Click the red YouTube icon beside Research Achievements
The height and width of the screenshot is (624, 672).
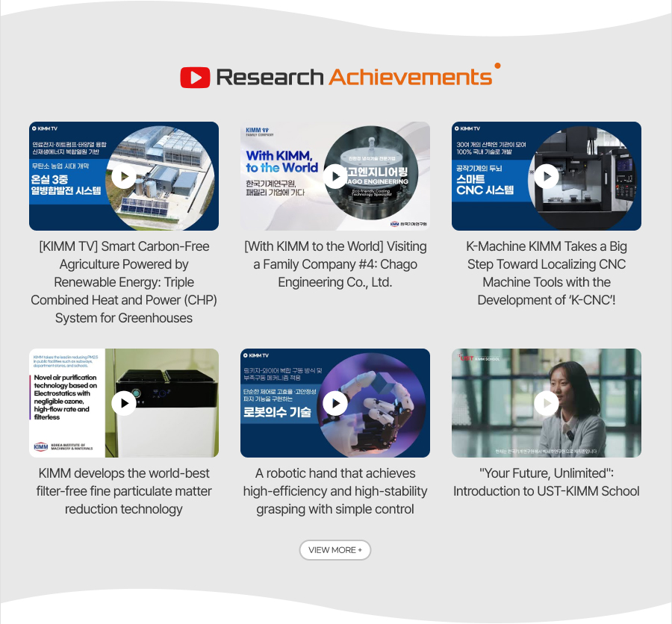click(x=195, y=78)
